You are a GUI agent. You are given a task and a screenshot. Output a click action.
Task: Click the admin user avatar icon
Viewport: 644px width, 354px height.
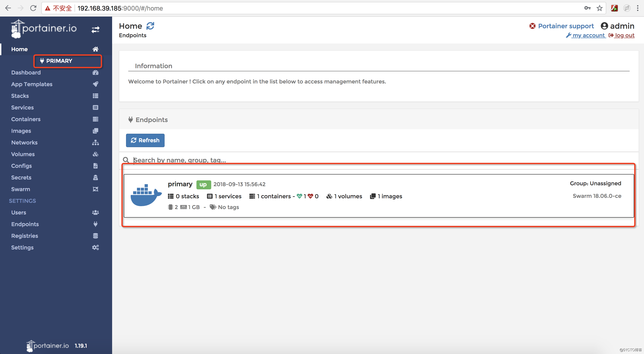[604, 26]
